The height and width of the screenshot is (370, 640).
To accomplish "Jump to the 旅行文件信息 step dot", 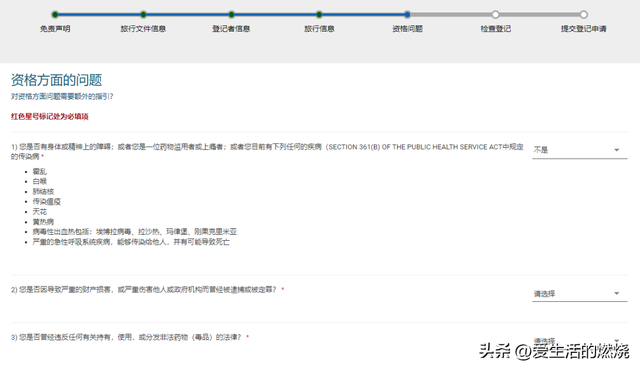I will (x=143, y=15).
